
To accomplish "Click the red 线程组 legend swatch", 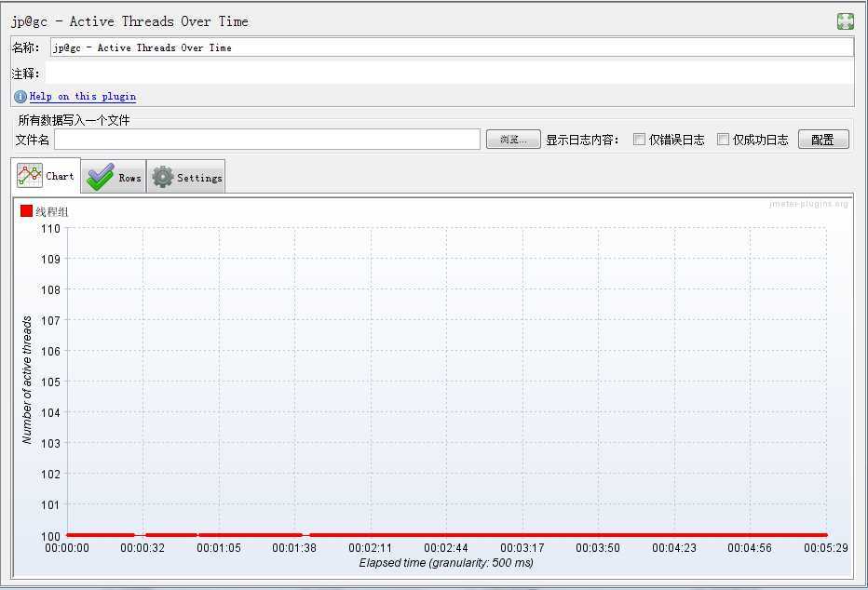I will tap(26, 210).
